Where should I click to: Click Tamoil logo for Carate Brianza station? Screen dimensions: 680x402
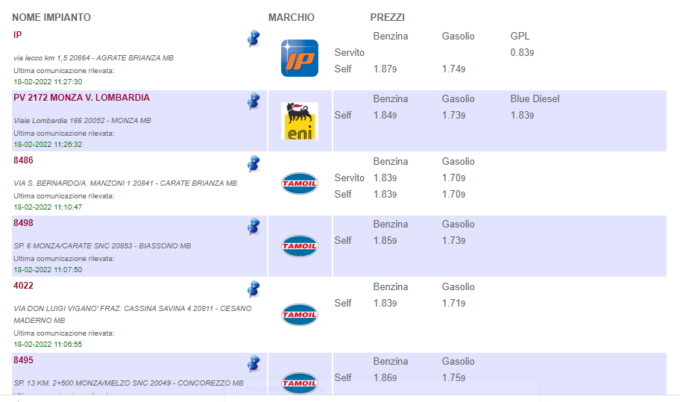click(300, 183)
